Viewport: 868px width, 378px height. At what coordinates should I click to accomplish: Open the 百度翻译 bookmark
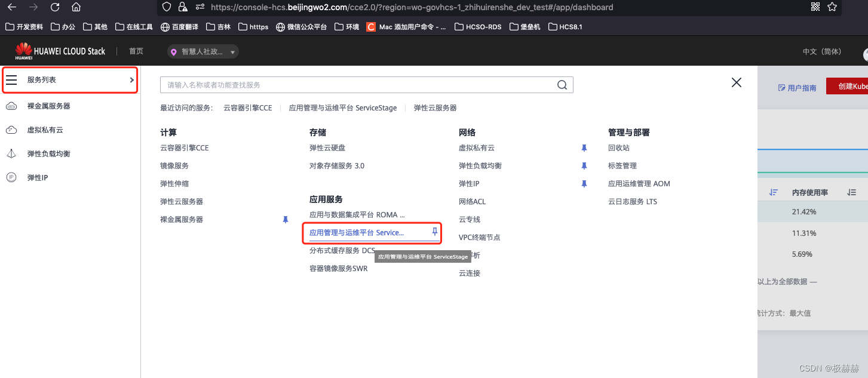(x=180, y=27)
